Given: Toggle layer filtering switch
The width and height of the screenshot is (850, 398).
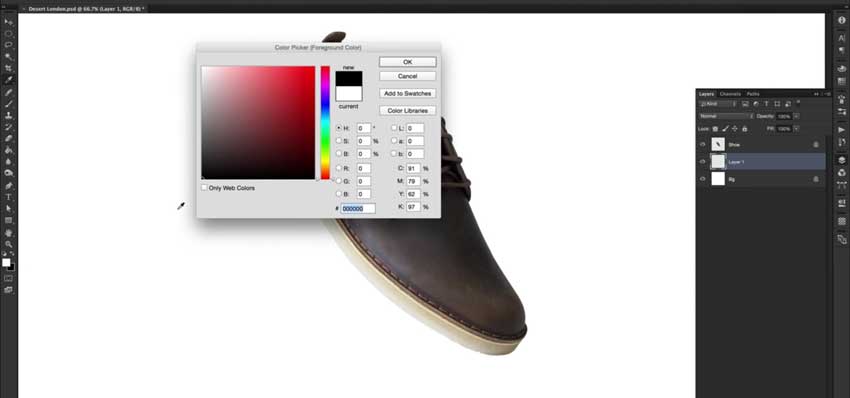Looking at the screenshot, I should coord(797,103).
